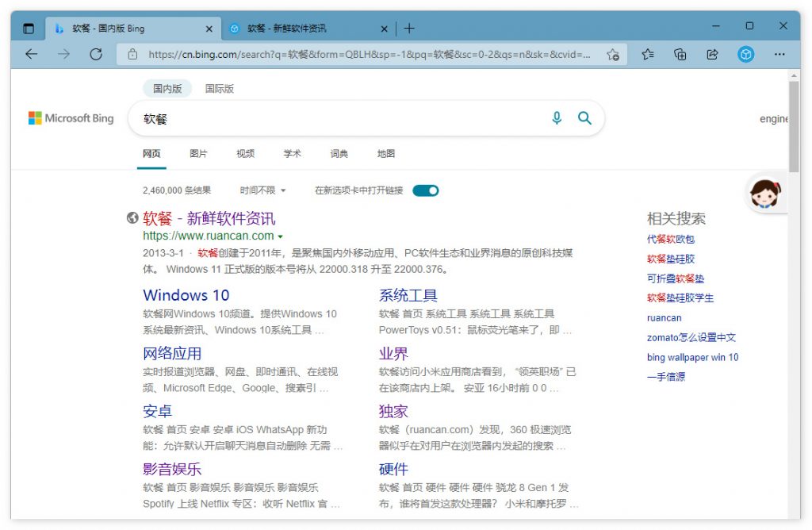Refresh the page with the reload icon
This screenshot has width=812, height=530.
(x=96, y=54)
